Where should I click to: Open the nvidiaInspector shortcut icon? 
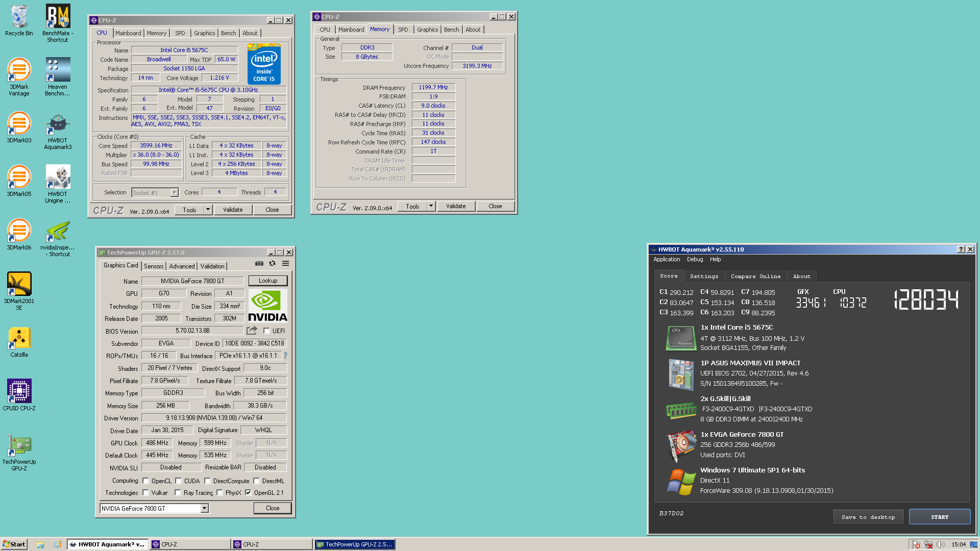click(x=58, y=237)
